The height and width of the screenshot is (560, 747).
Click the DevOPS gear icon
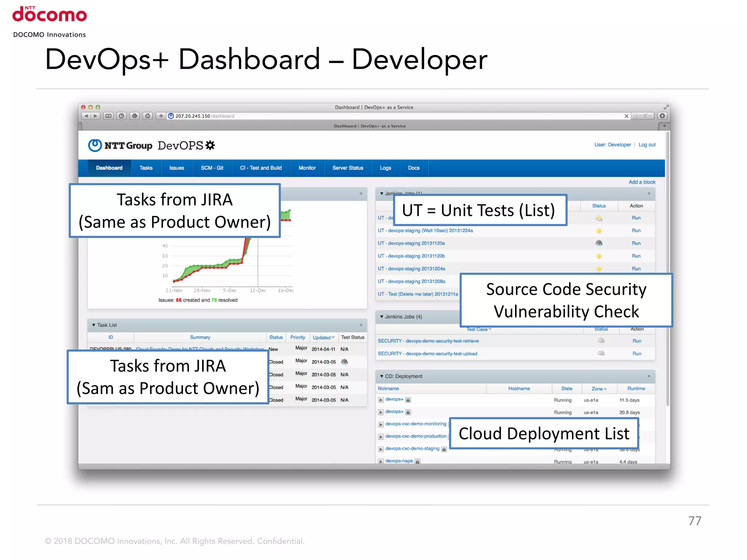(x=210, y=145)
